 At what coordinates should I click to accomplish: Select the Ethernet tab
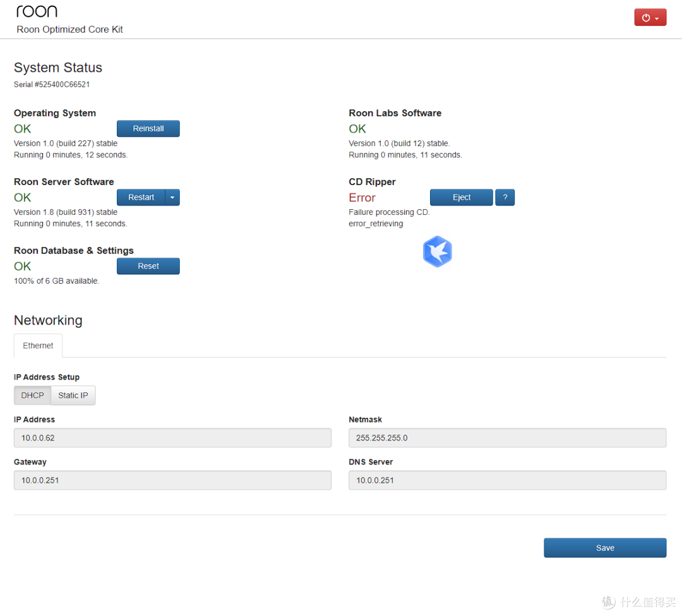click(38, 346)
